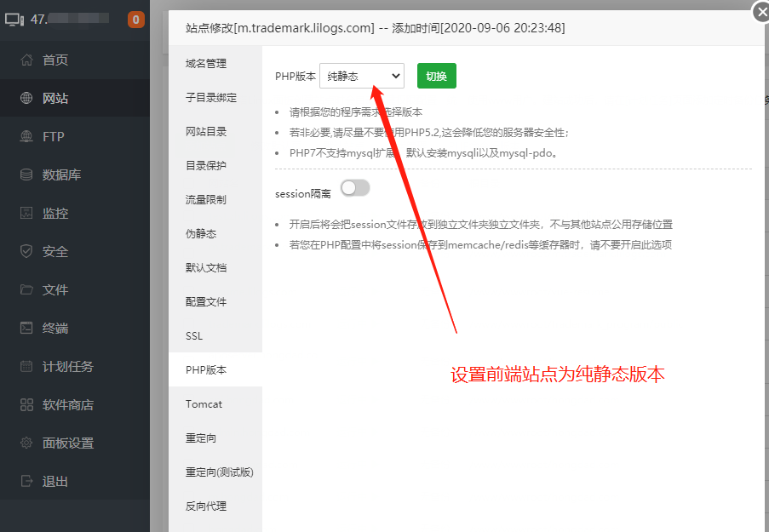Toggle the session隔离 switch
Screen dimensions: 769x532
coord(355,188)
